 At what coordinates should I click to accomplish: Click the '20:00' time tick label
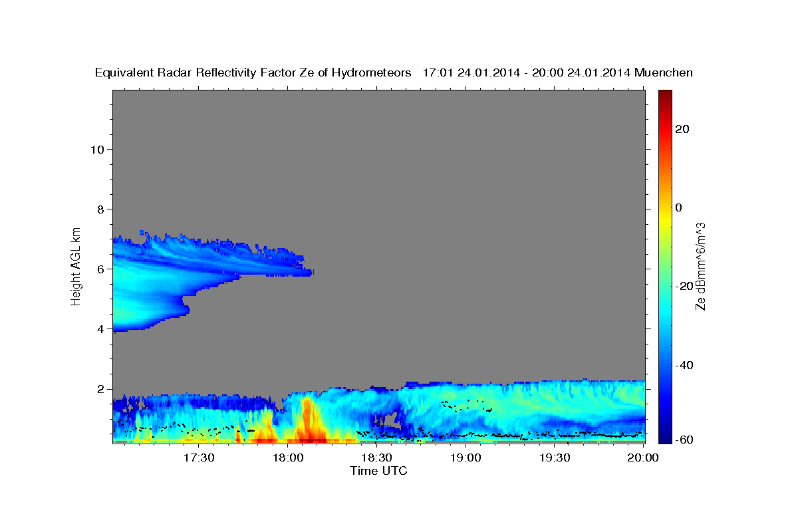(643, 458)
